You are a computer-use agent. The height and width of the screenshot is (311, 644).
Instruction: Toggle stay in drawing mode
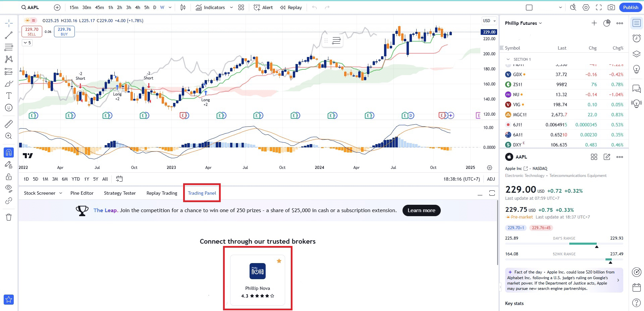tap(9, 165)
